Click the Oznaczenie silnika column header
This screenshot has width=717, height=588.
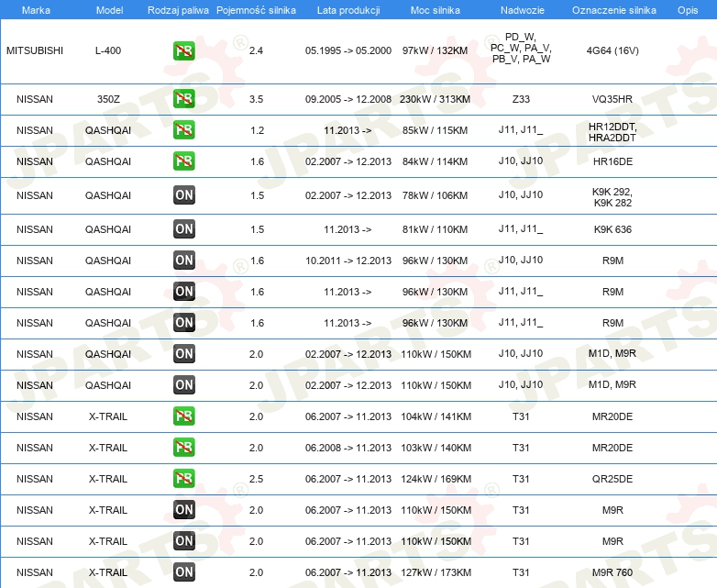[613, 9]
